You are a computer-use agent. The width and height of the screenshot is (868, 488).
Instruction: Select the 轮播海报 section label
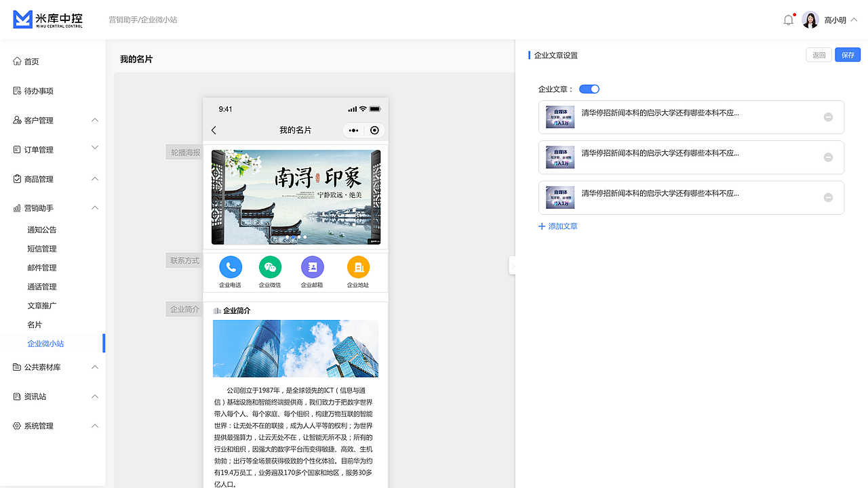tap(185, 152)
